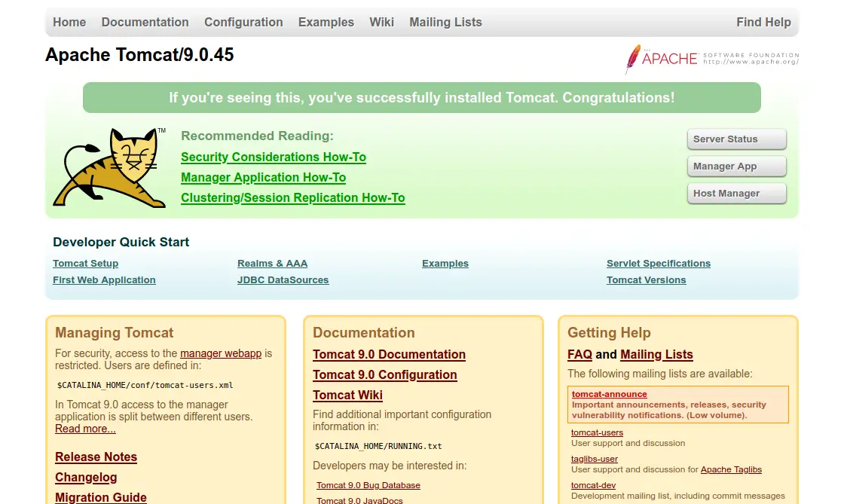Go to Configuration in top navigation
This screenshot has height=504, width=844.
coord(243,22)
